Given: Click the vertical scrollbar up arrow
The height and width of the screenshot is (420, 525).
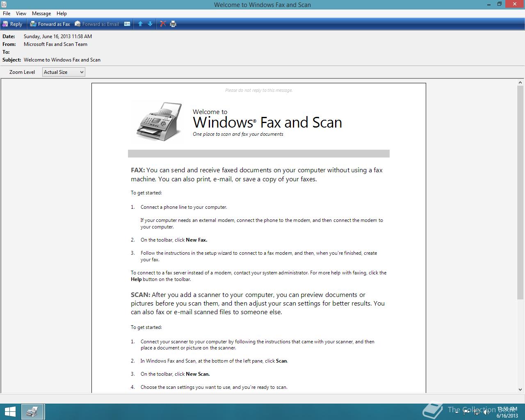Looking at the screenshot, I should coord(520,82).
